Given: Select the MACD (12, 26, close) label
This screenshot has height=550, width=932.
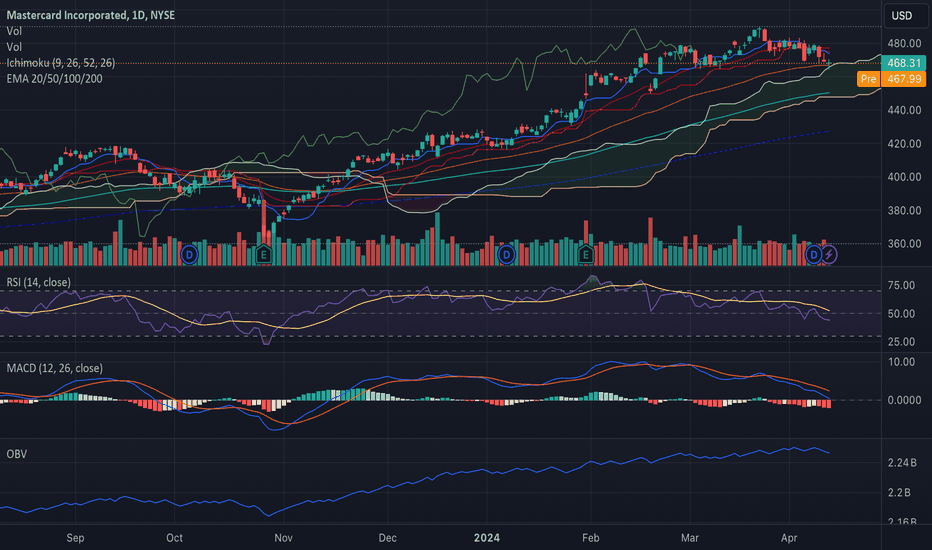Looking at the screenshot, I should pos(55,368).
